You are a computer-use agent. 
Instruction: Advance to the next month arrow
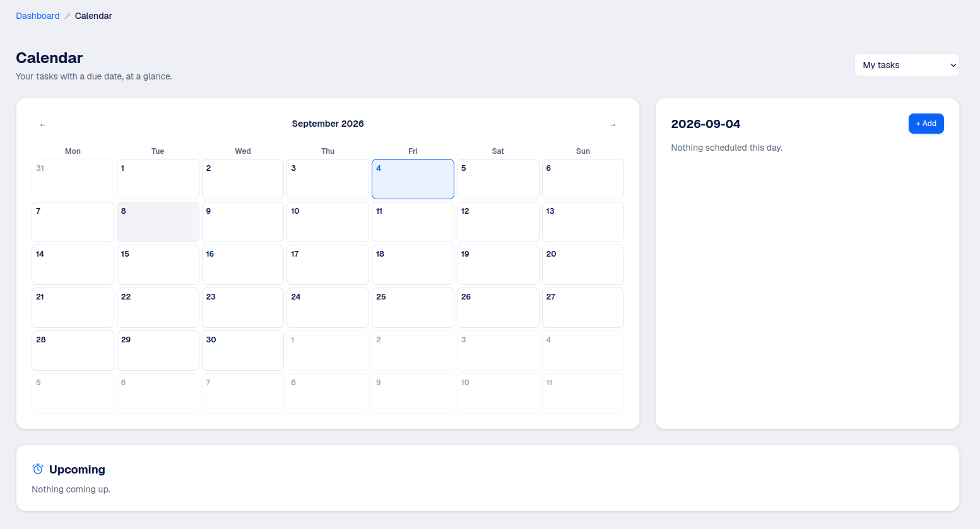(x=613, y=125)
